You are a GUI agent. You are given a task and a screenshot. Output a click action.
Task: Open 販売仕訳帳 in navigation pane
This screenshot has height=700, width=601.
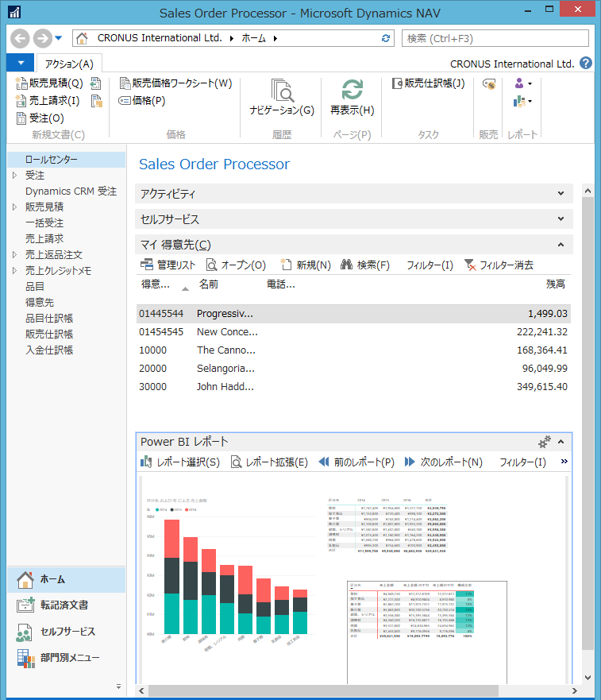click(x=49, y=334)
